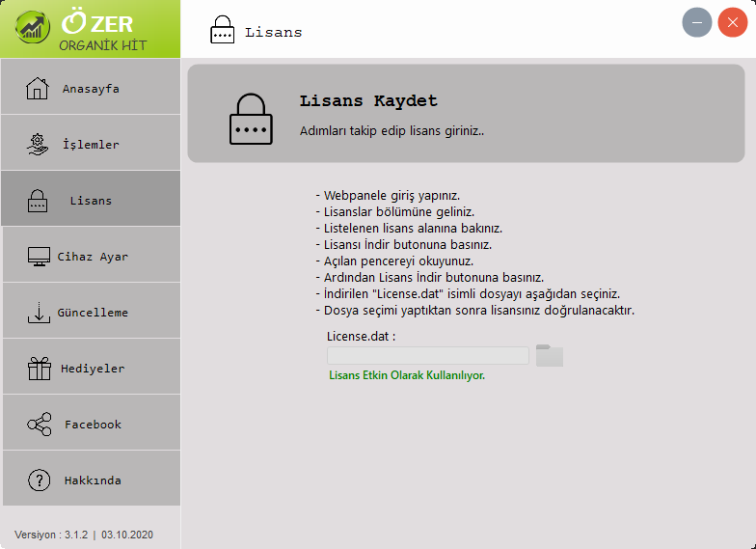Image resolution: width=756 pixels, height=549 pixels.
Task: Click the house icon beside Anasayfa
Action: pos(37,89)
